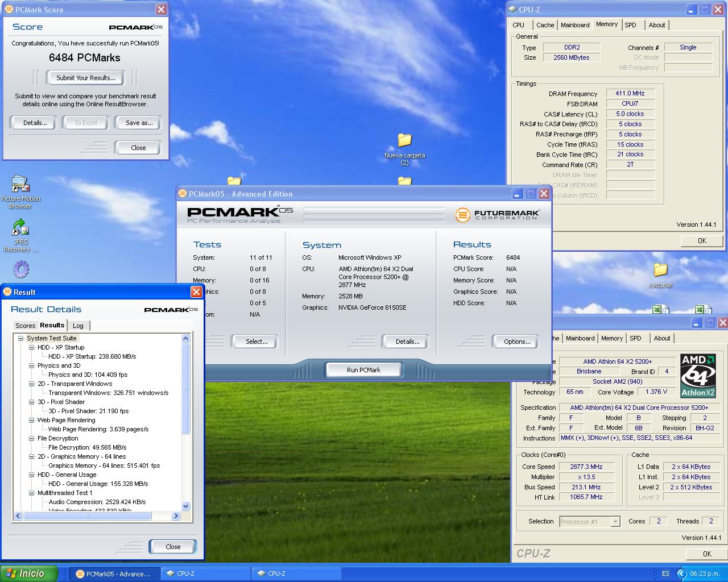Click the vertical scrollbar up arrow in Result
Viewport: 728px width, 582px height.
pyautogui.click(x=185, y=338)
